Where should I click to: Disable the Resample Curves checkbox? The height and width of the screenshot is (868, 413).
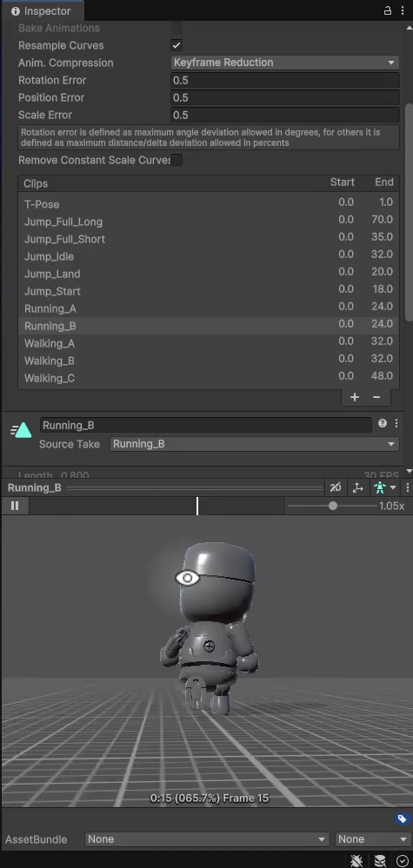pos(177,45)
